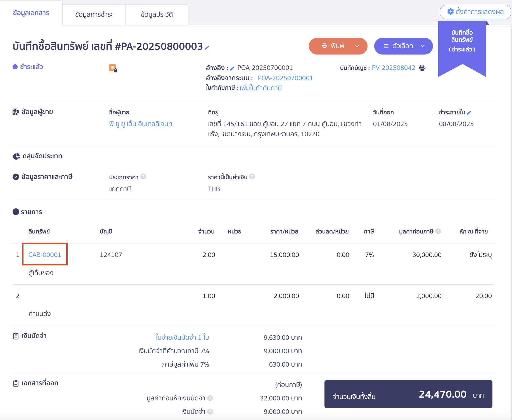Edit the reference POA-20250700001 pencil icon
512x420 pixels.
tap(233, 67)
